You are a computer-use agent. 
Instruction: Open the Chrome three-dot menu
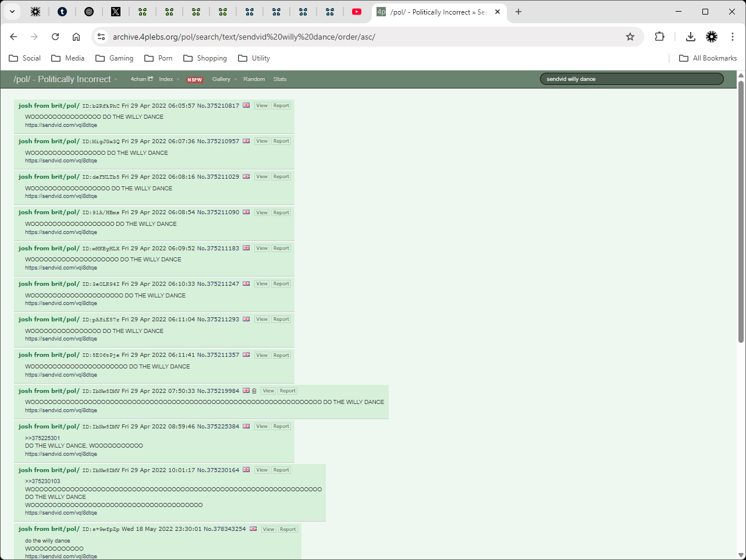[733, 37]
